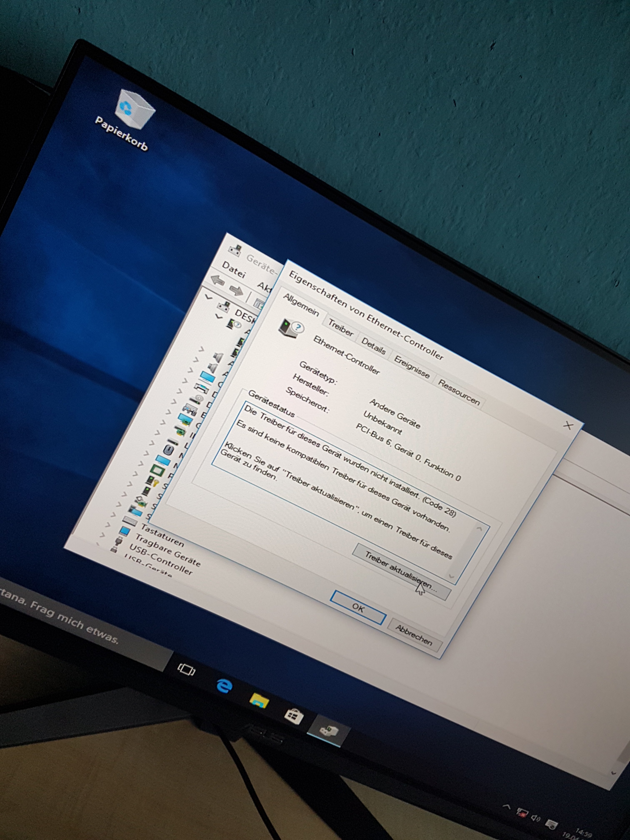This screenshot has height=840, width=630.
Task: Click the network status tray icon
Action: tap(523, 813)
